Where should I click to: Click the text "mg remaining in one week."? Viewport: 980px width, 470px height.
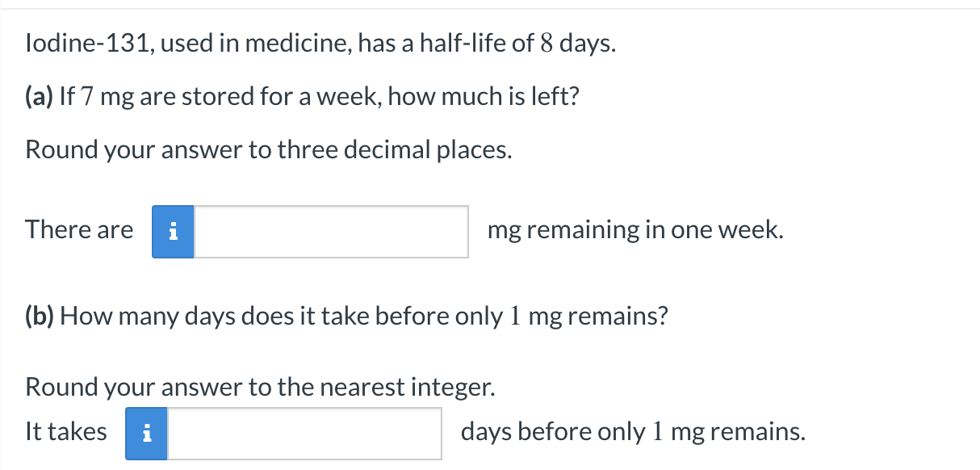635,230
